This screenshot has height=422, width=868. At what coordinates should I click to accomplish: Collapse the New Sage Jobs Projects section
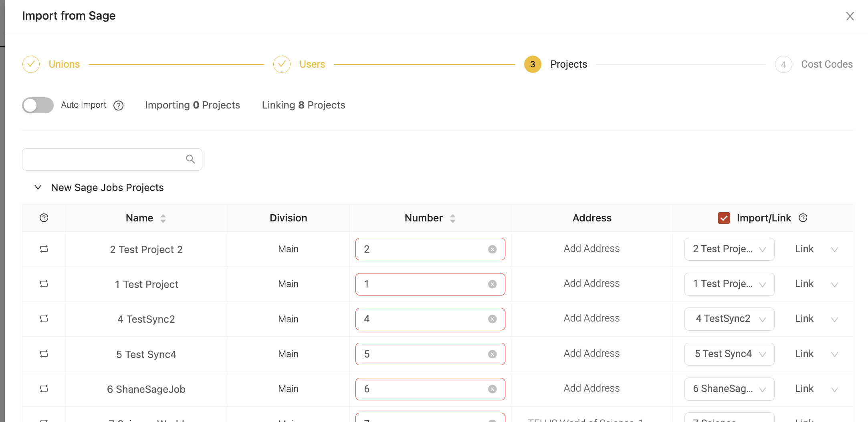(x=38, y=187)
